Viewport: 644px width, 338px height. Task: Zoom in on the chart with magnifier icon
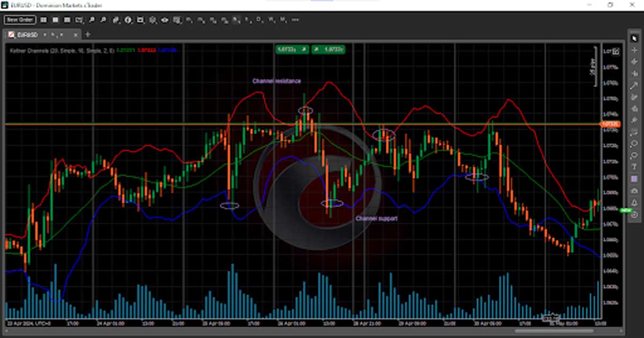click(x=92, y=20)
